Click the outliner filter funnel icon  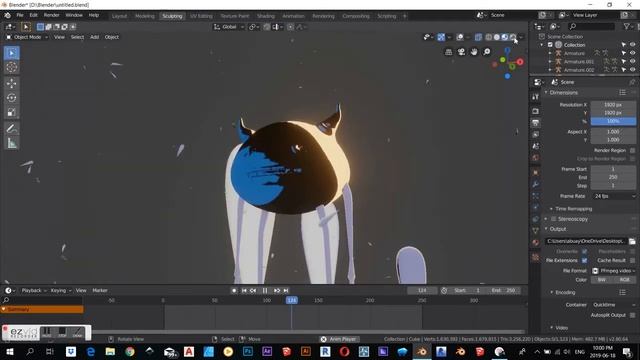click(627, 27)
